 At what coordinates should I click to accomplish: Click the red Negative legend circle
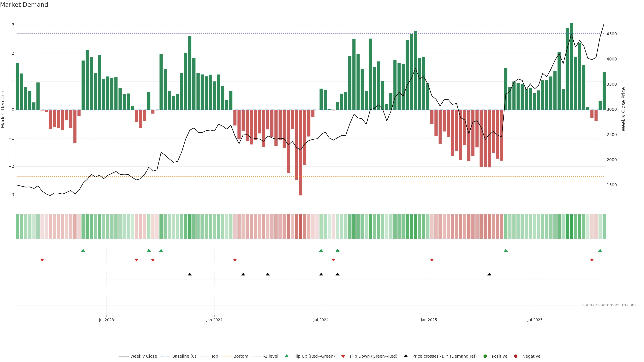click(x=516, y=356)
